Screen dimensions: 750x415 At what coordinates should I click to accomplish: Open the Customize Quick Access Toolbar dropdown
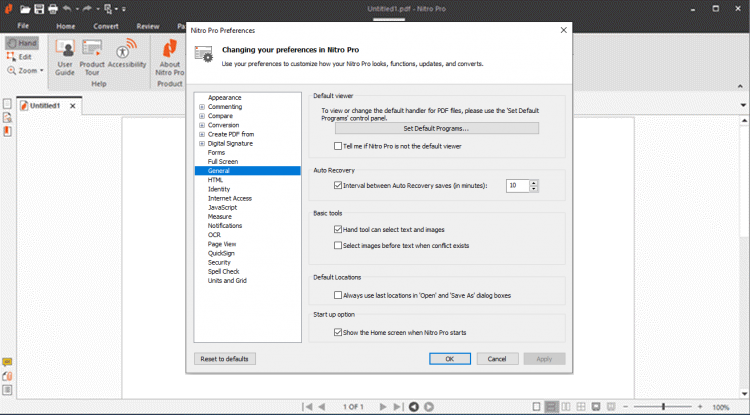click(124, 9)
